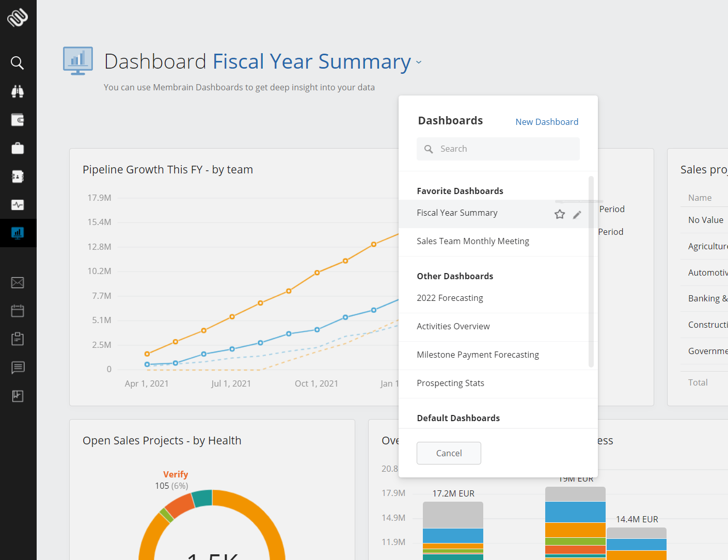Click the Cancel button
Image resolution: width=728 pixels, height=560 pixels.
click(x=449, y=453)
